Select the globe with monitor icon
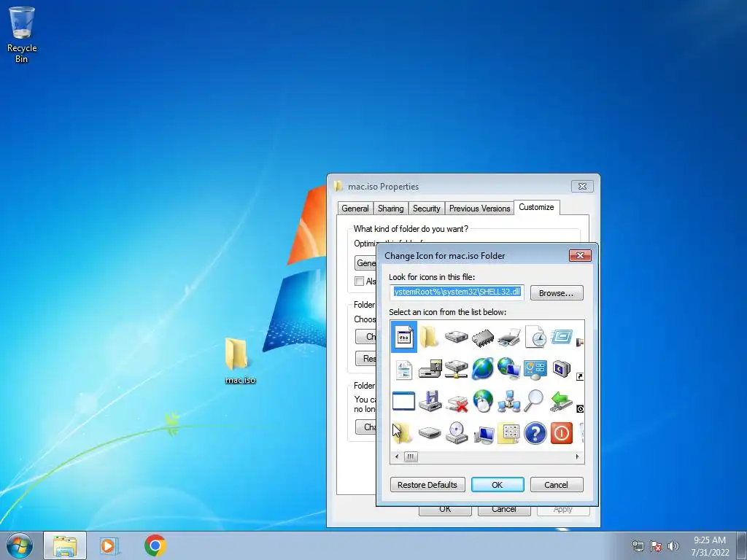Viewport: 747px width, 560px height. tap(508, 369)
